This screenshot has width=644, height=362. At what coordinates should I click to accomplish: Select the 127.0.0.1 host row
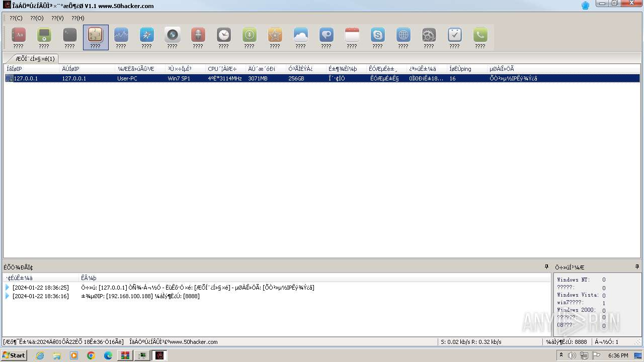[322, 78]
